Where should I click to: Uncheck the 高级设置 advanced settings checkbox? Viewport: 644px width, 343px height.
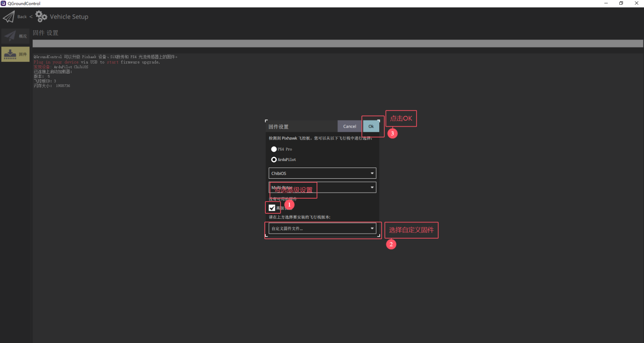272,208
